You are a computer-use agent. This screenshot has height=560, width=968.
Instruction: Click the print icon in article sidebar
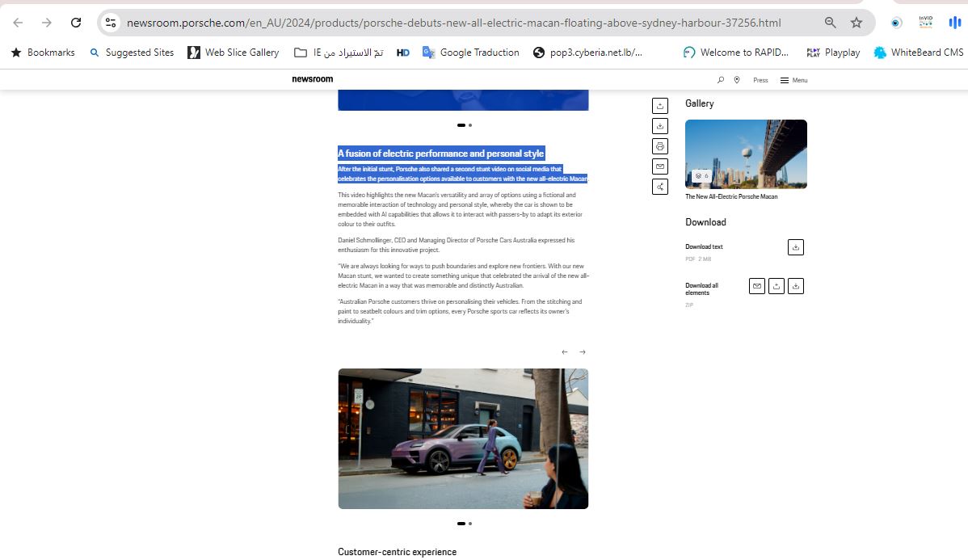click(x=660, y=146)
